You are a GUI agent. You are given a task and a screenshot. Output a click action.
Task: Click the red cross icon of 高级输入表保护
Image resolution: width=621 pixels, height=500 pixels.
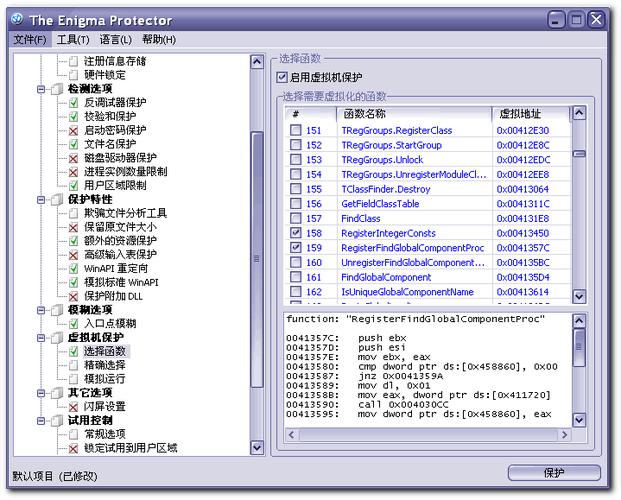(x=73, y=255)
